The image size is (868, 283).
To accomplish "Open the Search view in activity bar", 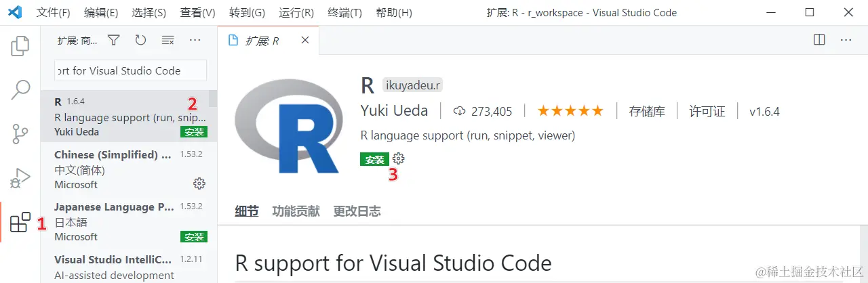I will click(x=20, y=89).
